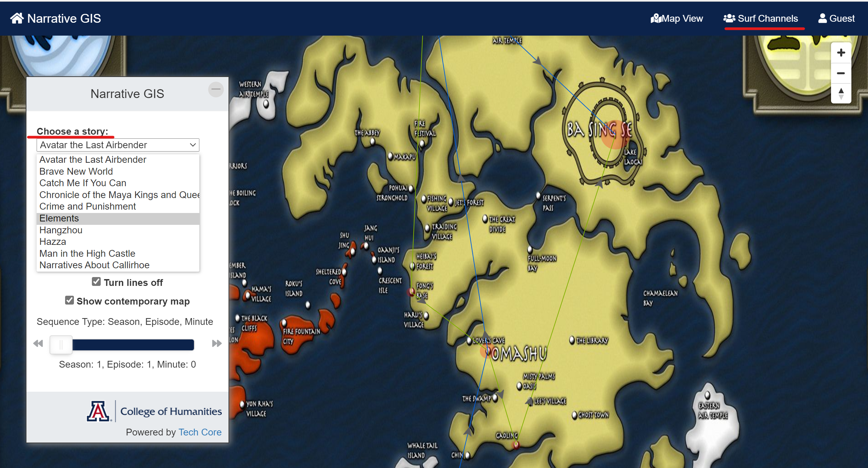Image resolution: width=868 pixels, height=468 pixels.
Task: Click the Yon Rha's Village marker
Action: tap(242, 404)
